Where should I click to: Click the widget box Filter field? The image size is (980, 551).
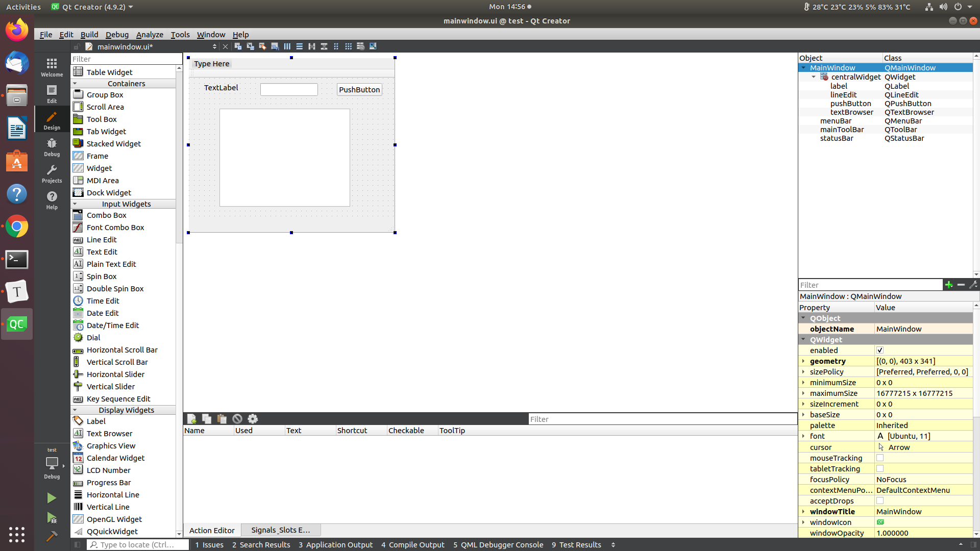point(125,59)
